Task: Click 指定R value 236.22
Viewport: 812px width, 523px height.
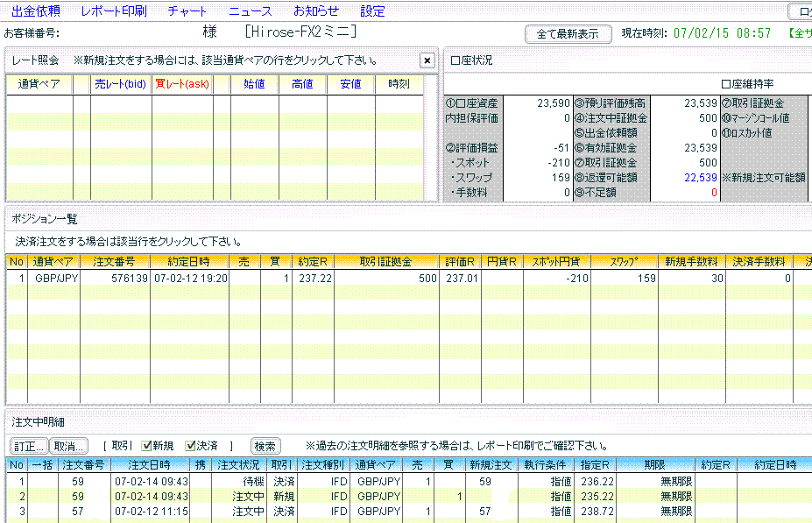Action: click(x=597, y=481)
